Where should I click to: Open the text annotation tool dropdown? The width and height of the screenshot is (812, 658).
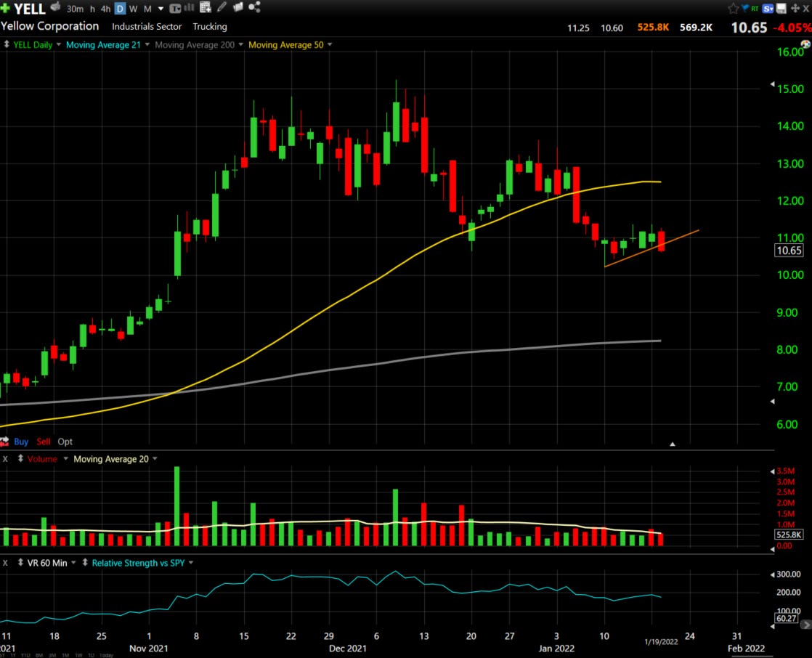tap(175, 8)
